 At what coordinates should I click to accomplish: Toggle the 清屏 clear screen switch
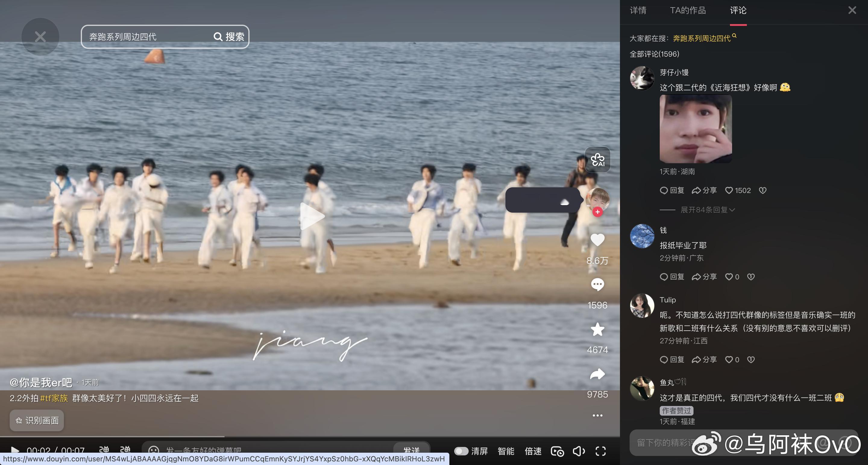pos(461,451)
